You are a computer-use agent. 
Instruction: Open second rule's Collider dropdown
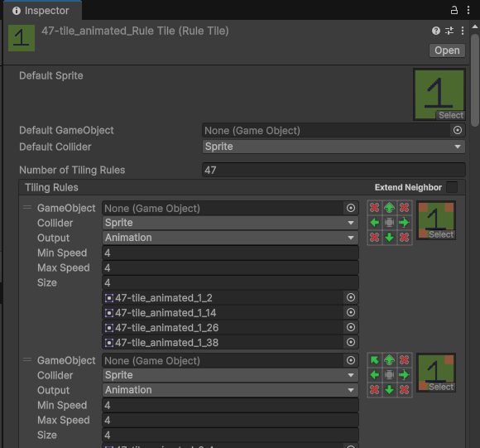click(230, 375)
